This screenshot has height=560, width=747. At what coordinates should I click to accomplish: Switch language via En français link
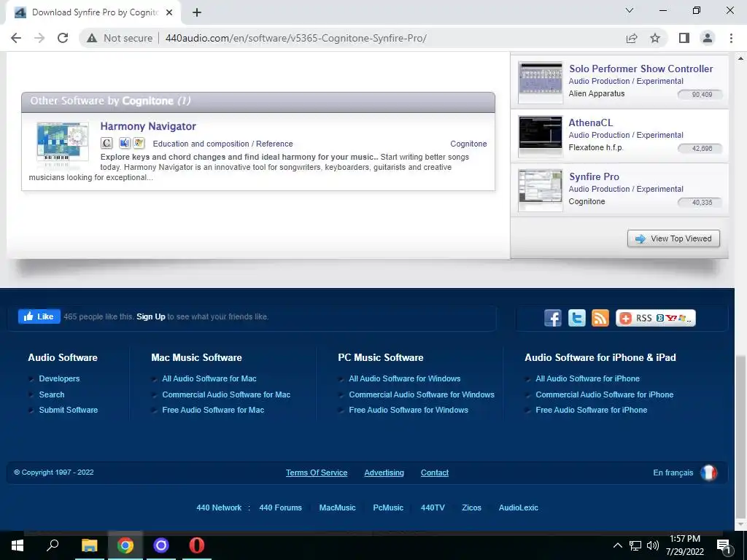[x=673, y=472]
